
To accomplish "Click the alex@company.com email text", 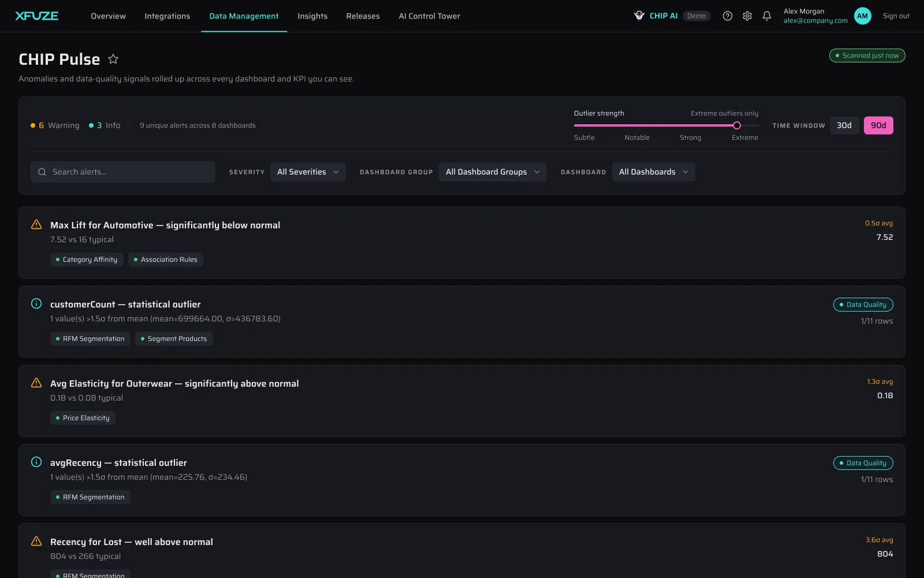I will [x=815, y=21].
